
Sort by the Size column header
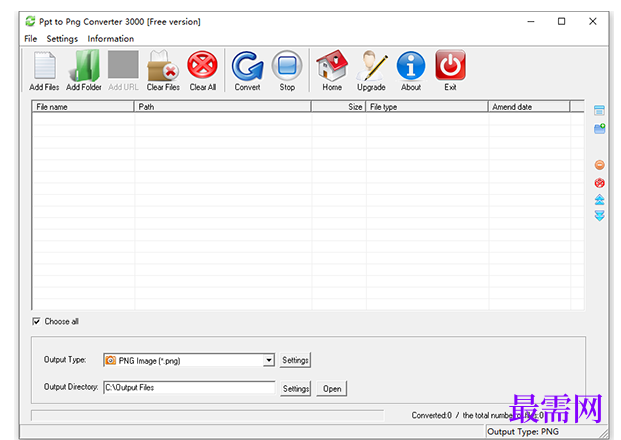(338, 107)
